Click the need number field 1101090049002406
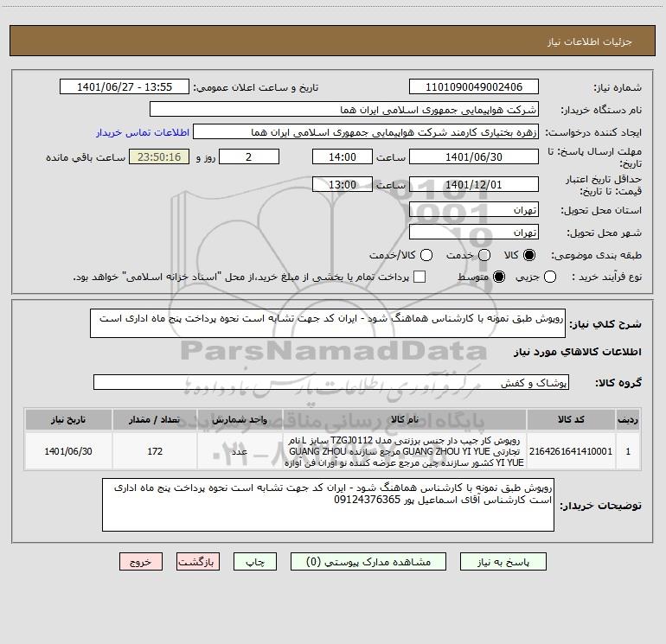This screenshot has height=644, width=666. click(x=474, y=87)
